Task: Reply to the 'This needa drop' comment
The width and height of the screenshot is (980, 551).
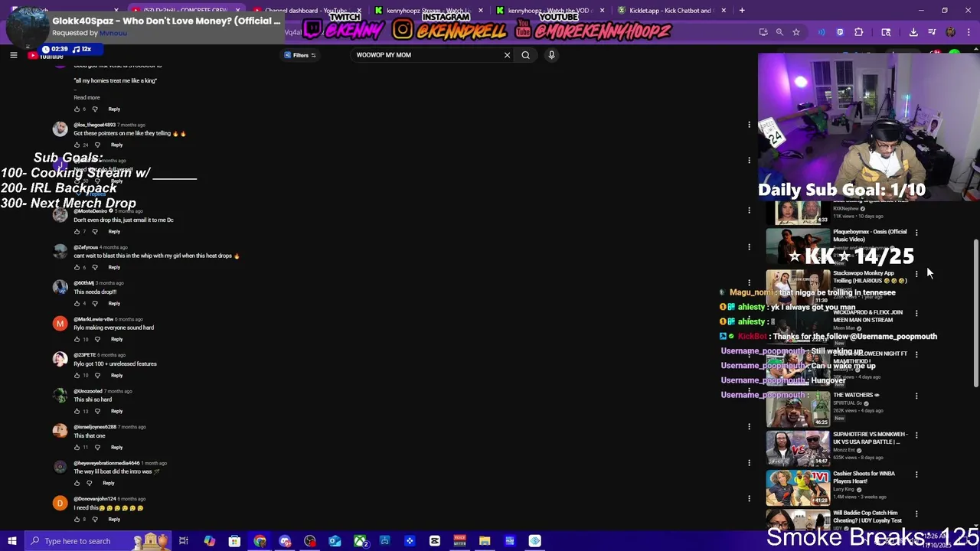Action: (114, 303)
